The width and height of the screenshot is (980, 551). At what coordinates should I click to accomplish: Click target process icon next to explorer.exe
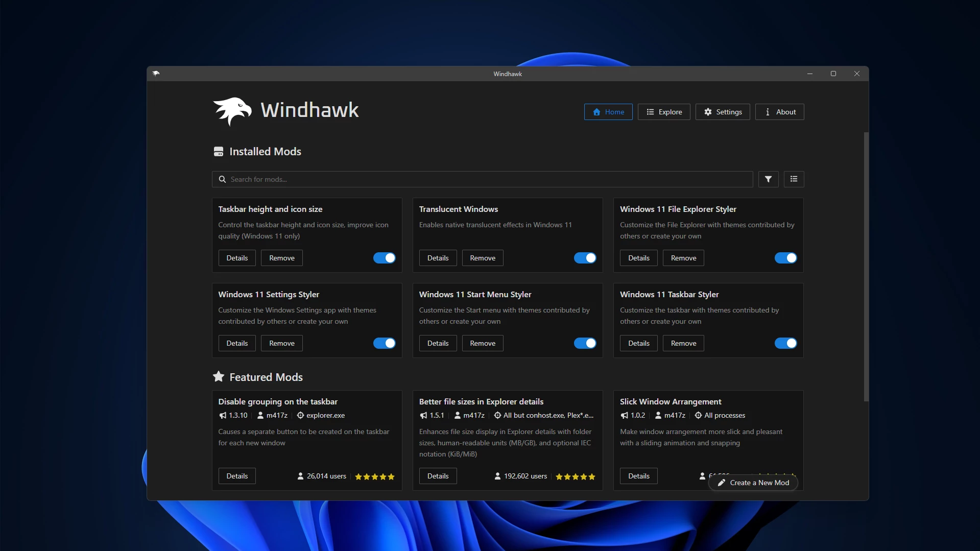[300, 416]
